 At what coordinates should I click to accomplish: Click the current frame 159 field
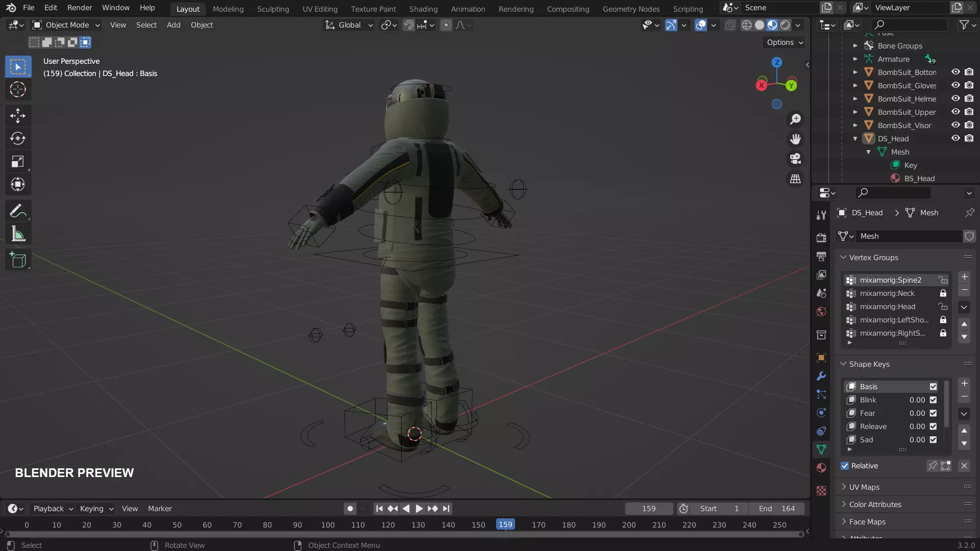(x=649, y=509)
